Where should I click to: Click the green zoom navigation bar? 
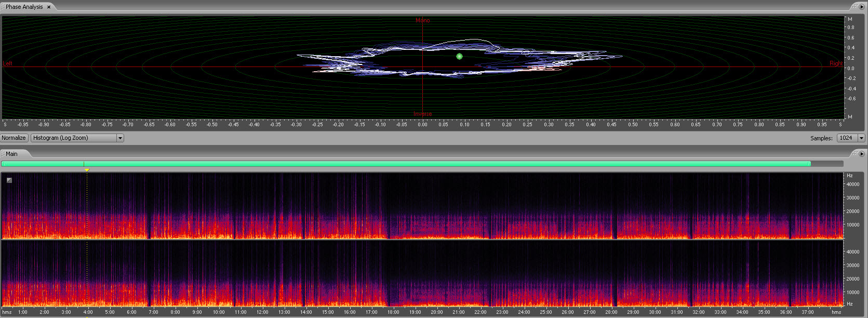(x=405, y=164)
